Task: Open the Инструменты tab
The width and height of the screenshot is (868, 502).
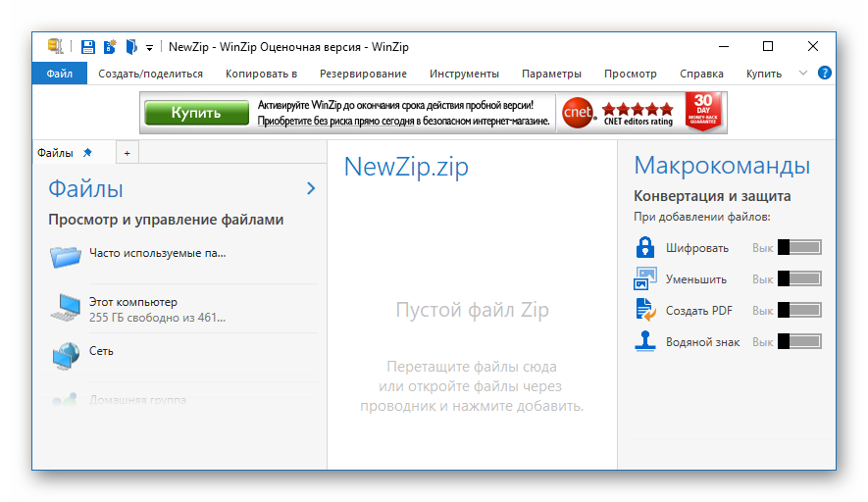Action: pyautogui.click(x=464, y=74)
